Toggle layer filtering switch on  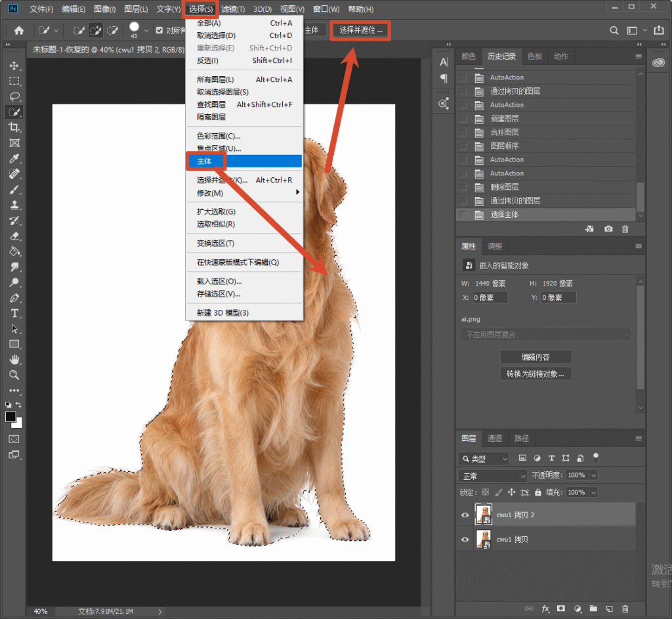tap(595, 458)
